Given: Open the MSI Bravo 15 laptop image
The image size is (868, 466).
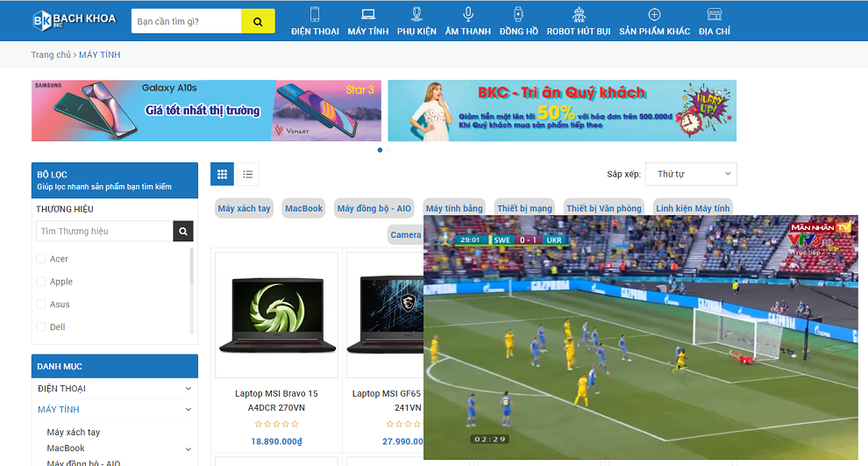Looking at the screenshot, I should (x=277, y=315).
